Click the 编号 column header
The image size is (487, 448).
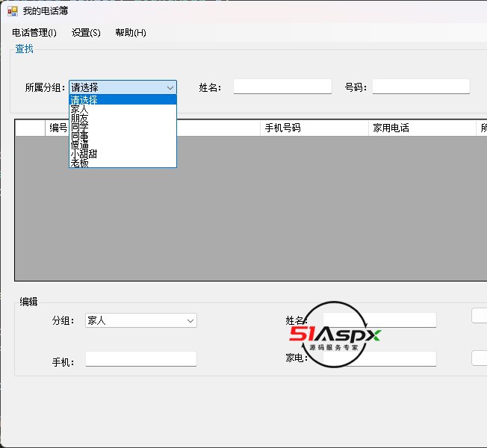pos(57,128)
